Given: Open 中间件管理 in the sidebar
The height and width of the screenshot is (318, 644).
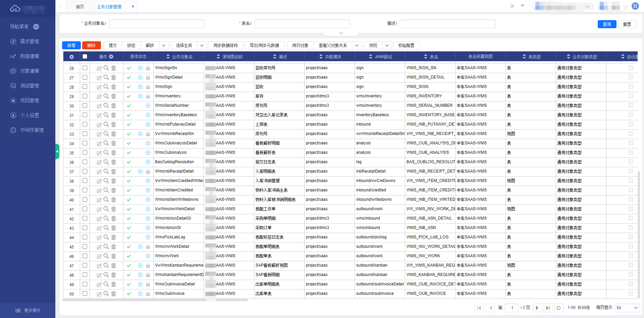Looking at the screenshot, I should (32, 130).
